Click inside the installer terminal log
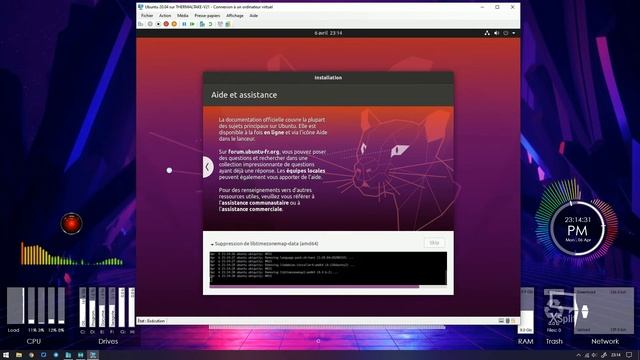Screen dimensions: 640x360 [x=328, y=268]
